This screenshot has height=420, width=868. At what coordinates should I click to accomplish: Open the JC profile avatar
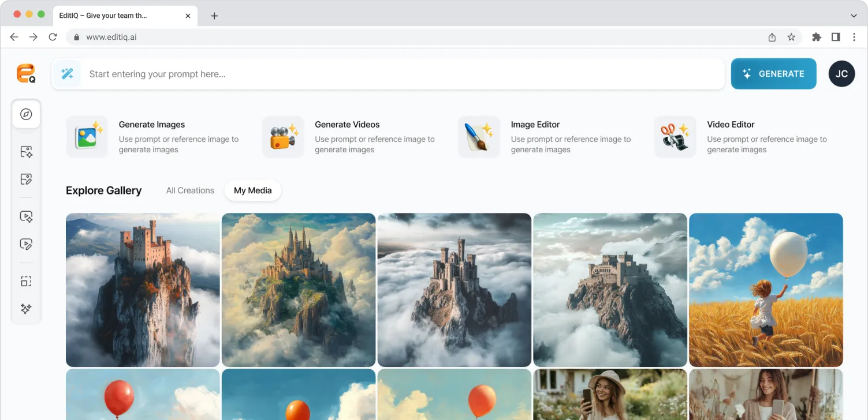pyautogui.click(x=841, y=74)
